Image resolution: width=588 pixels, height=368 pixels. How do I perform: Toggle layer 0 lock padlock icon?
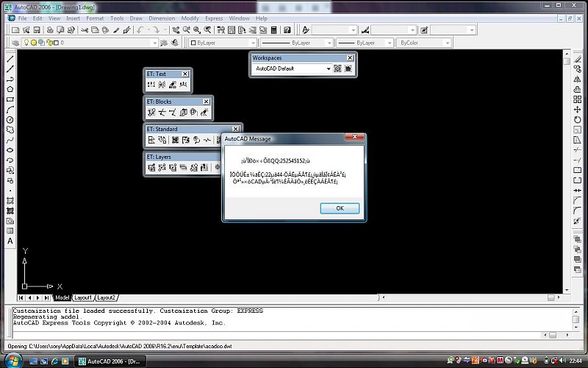coord(50,43)
